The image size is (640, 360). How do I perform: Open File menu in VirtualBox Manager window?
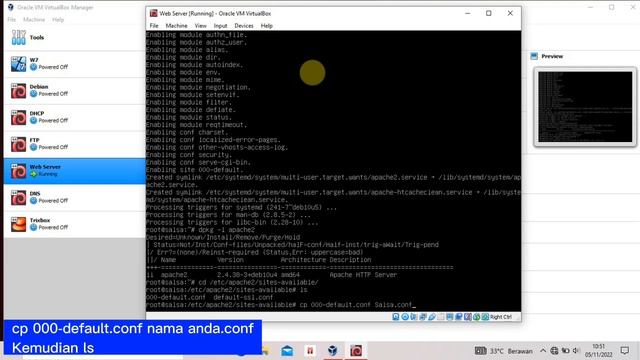(11, 20)
